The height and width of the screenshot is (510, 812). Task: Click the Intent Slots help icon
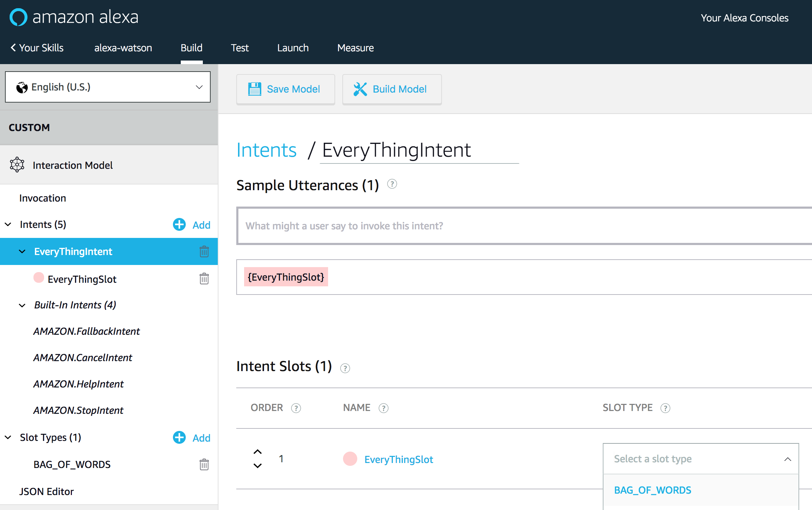coord(345,368)
